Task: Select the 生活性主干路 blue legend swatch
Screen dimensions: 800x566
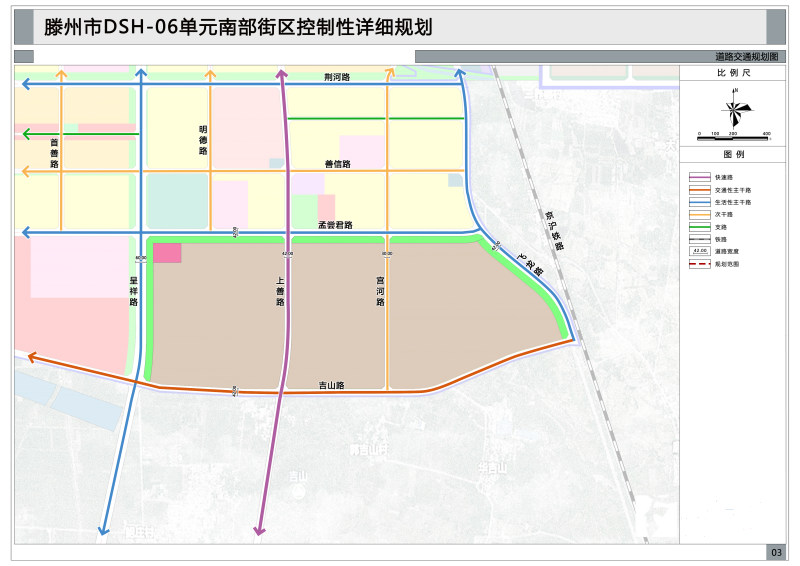Action: (x=699, y=202)
